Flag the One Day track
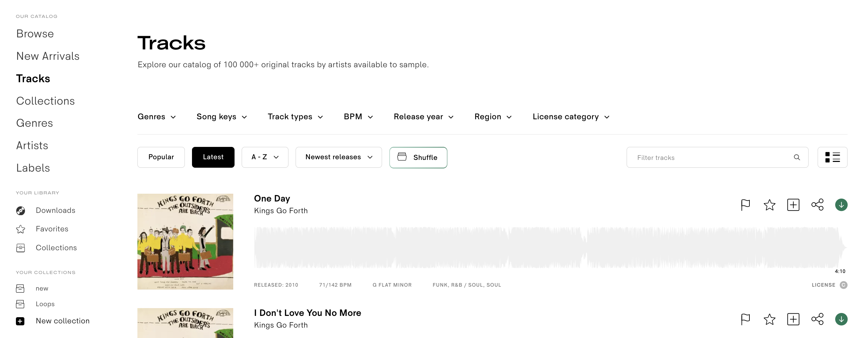Image resolution: width=868 pixels, height=338 pixels. [745, 204]
